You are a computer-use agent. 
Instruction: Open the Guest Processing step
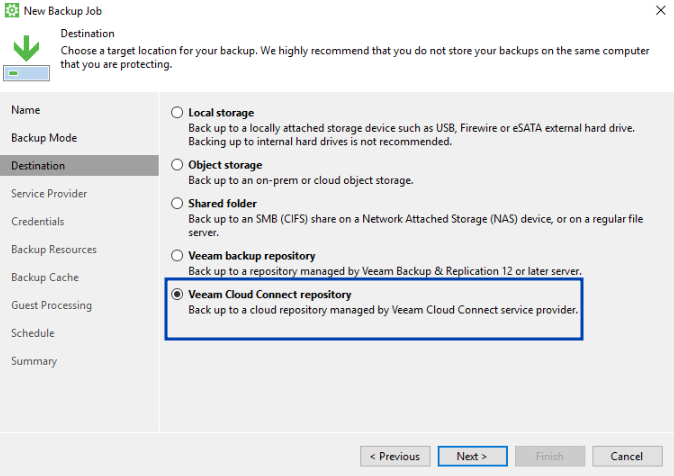[x=52, y=305]
